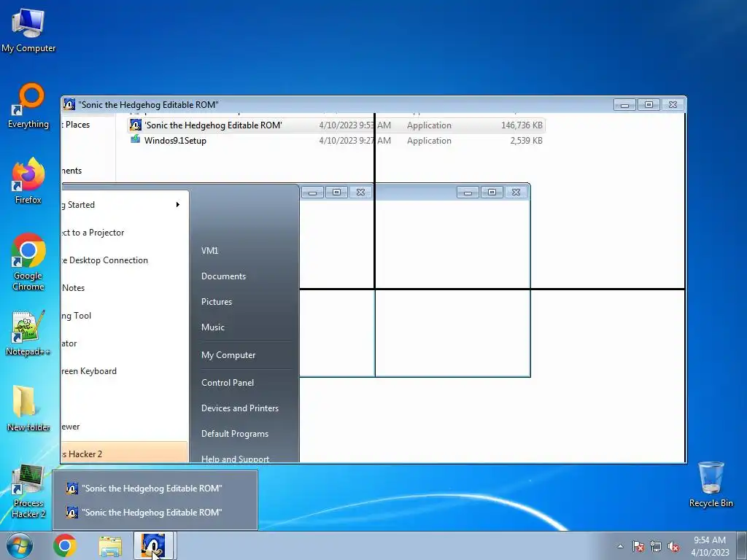The height and width of the screenshot is (560, 747).
Task: Open the Everything search shortcut
Action: point(28,106)
